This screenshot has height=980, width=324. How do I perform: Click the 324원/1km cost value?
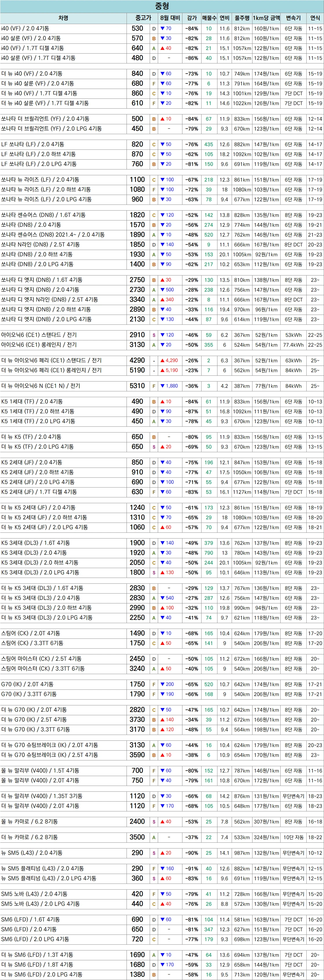coord(266,837)
